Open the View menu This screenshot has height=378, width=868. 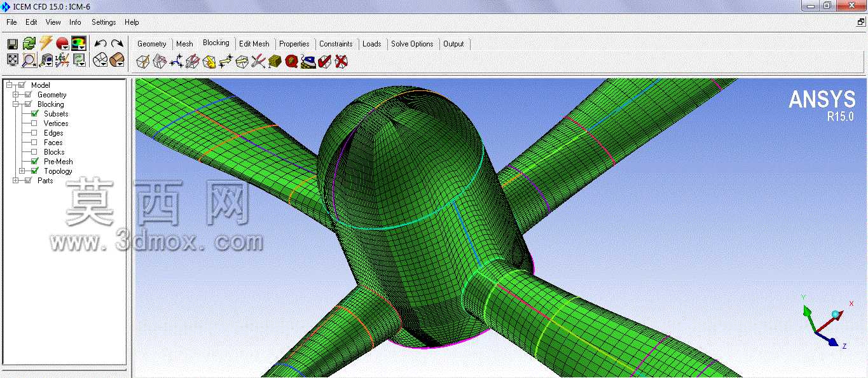[x=53, y=22]
